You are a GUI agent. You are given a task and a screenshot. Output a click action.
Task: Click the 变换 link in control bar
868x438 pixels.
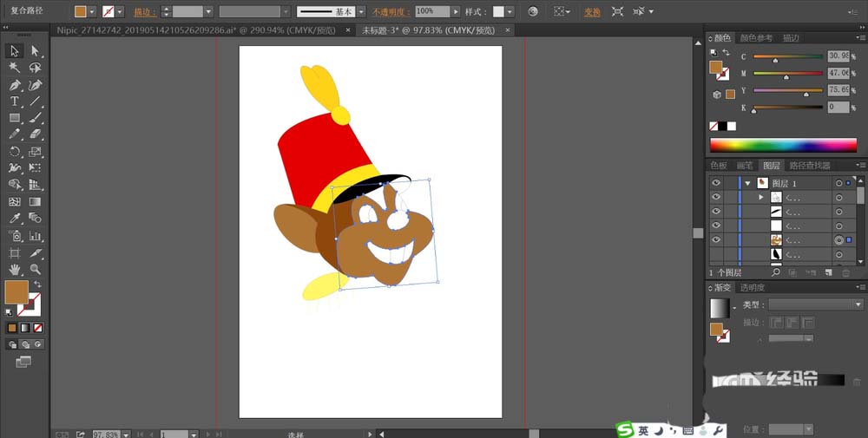pos(592,11)
